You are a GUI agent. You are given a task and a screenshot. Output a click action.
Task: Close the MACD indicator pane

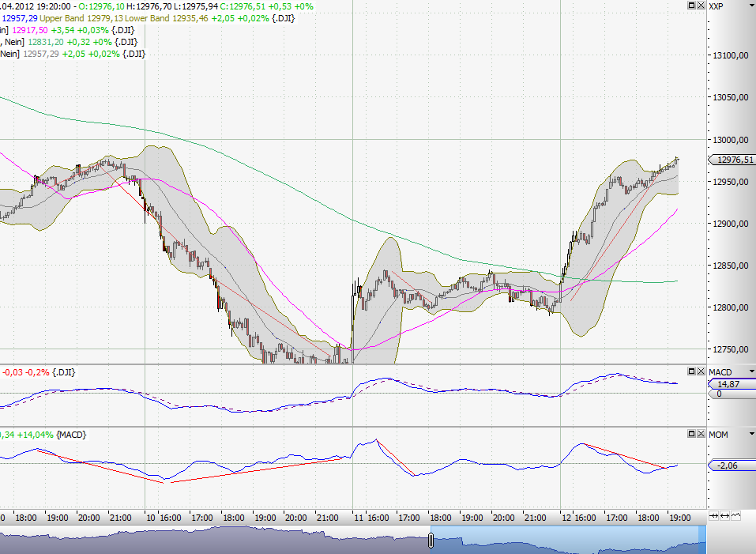click(x=701, y=371)
